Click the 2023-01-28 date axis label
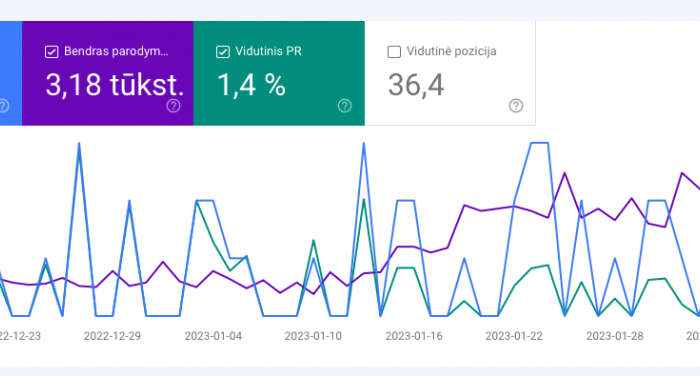 click(x=615, y=336)
